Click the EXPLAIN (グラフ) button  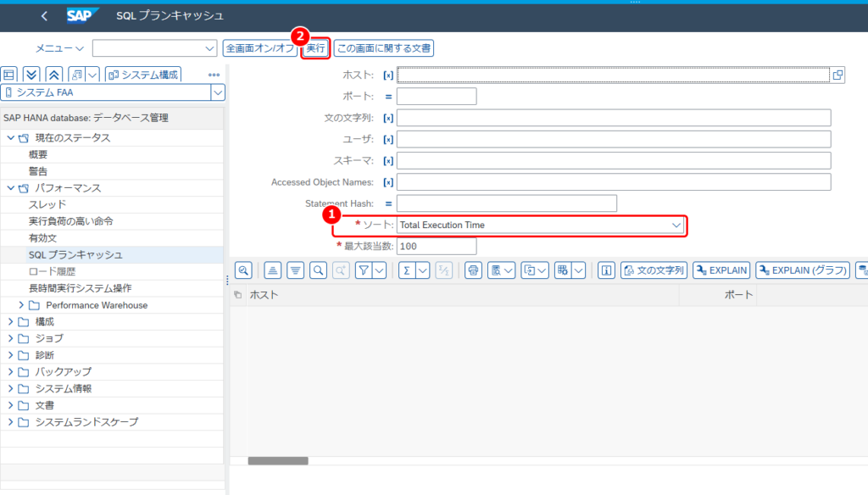pyautogui.click(x=803, y=270)
